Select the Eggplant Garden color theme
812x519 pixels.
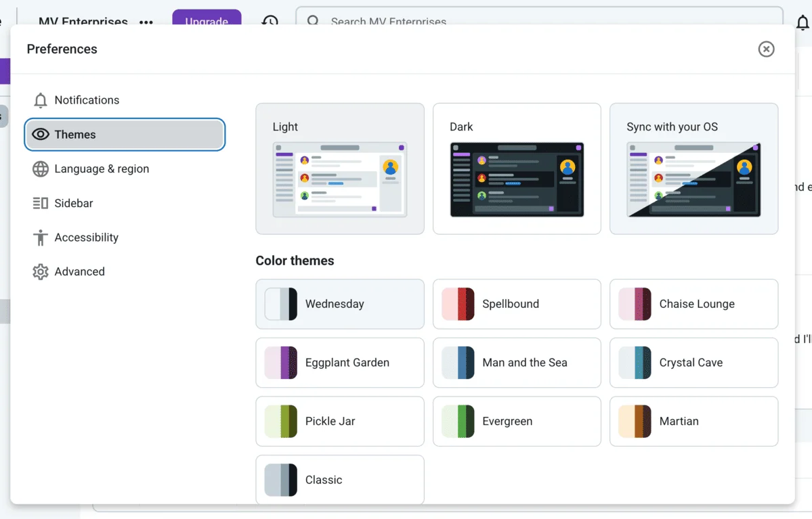tap(339, 363)
